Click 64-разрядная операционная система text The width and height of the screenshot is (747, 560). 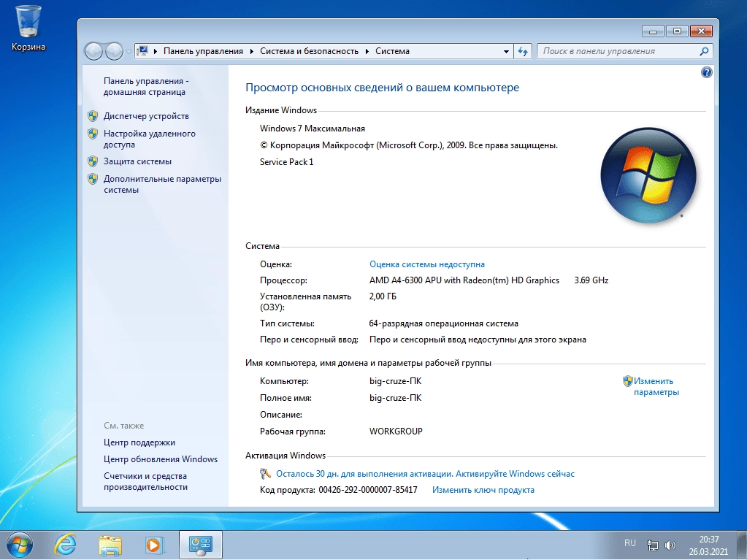click(x=443, y=323)
